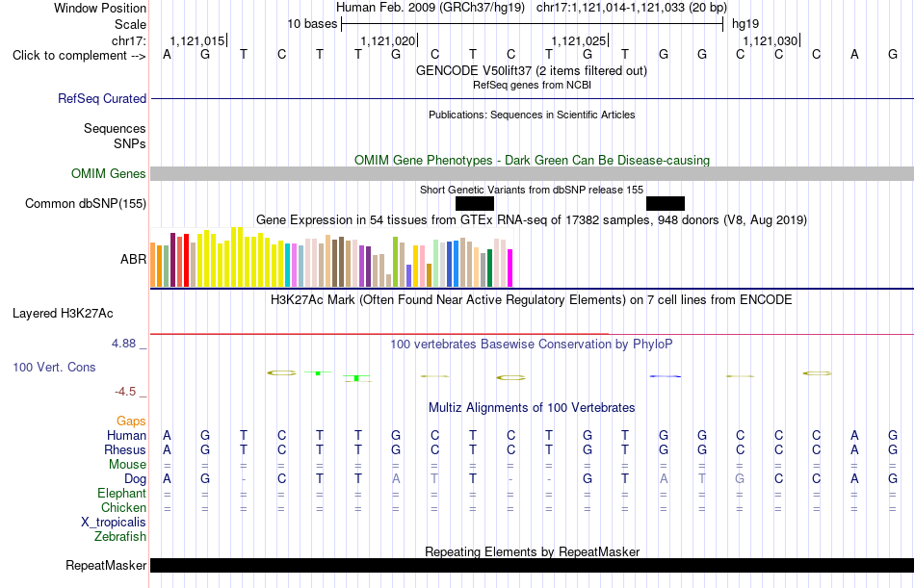
Task: Click H3K27Ac Mark track title
Action: point(532,300)
